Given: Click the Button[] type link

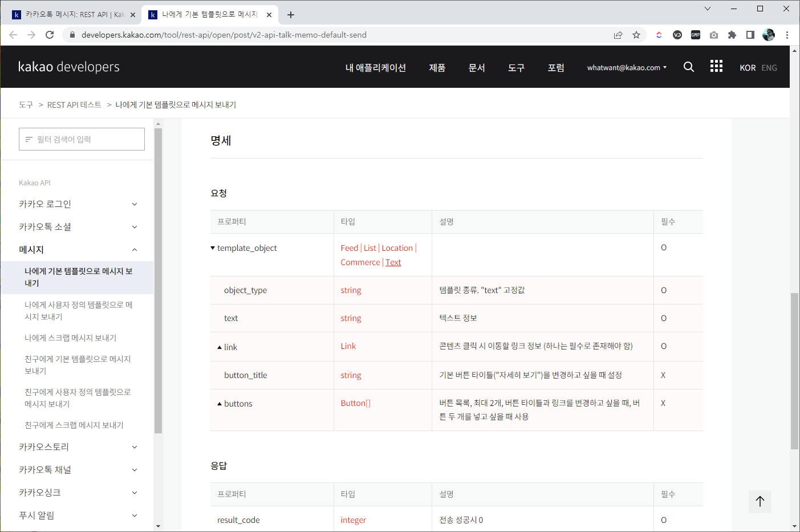Looking at the screenshot, I should point(356,403).
